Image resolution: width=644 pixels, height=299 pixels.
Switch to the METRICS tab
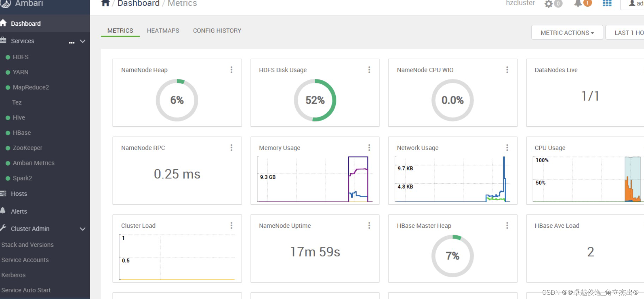[x=120, y=31]
